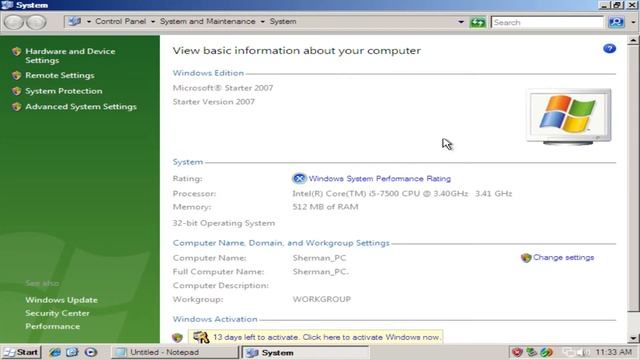The height and width of the screenshot is (360, 640).
Task: Click the blue X rating icon
Action: point(299,178)
